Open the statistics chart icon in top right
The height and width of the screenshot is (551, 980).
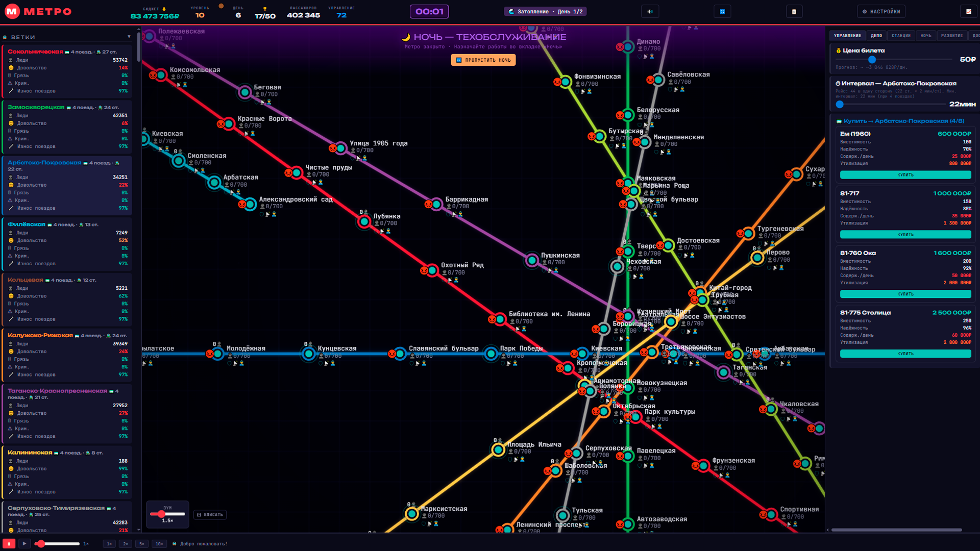968,12
